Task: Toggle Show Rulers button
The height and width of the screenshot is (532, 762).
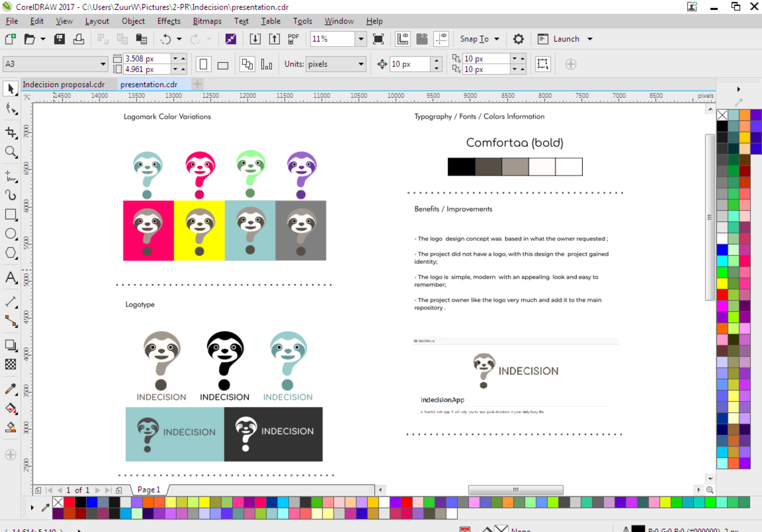Action: click(403, 39)
